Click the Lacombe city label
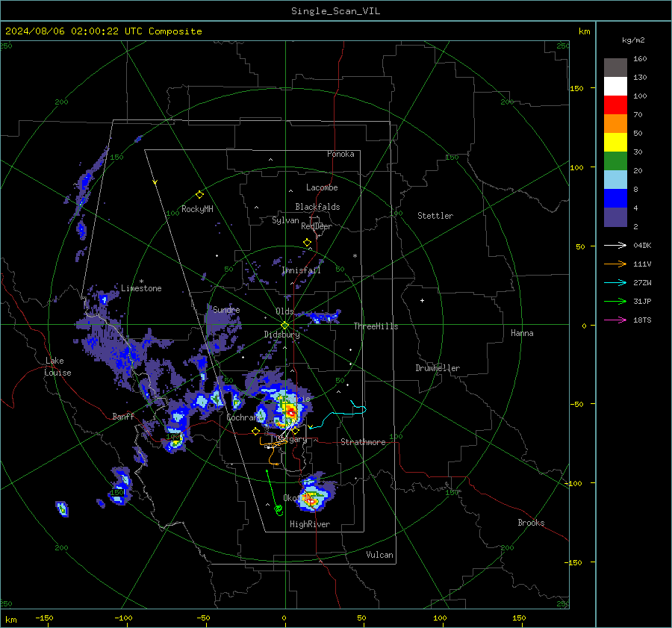 pyautogui.click(x=322, y=187)
